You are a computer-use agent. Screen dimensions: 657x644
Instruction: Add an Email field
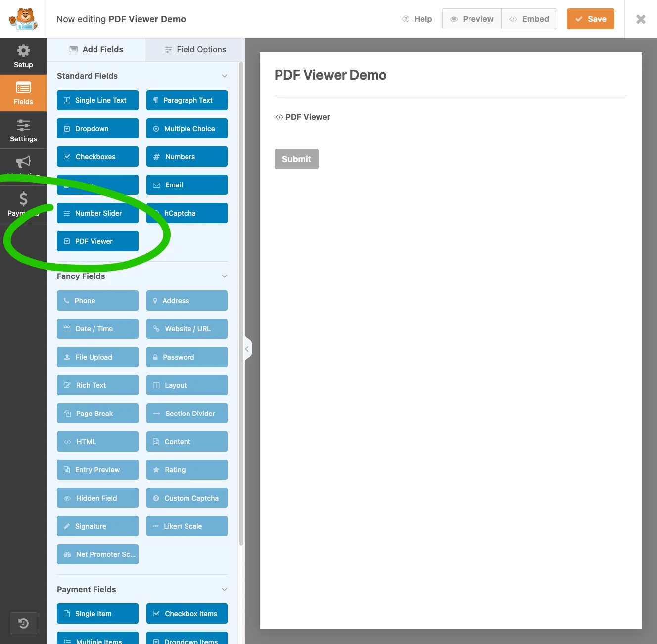[x=187, y=185]
